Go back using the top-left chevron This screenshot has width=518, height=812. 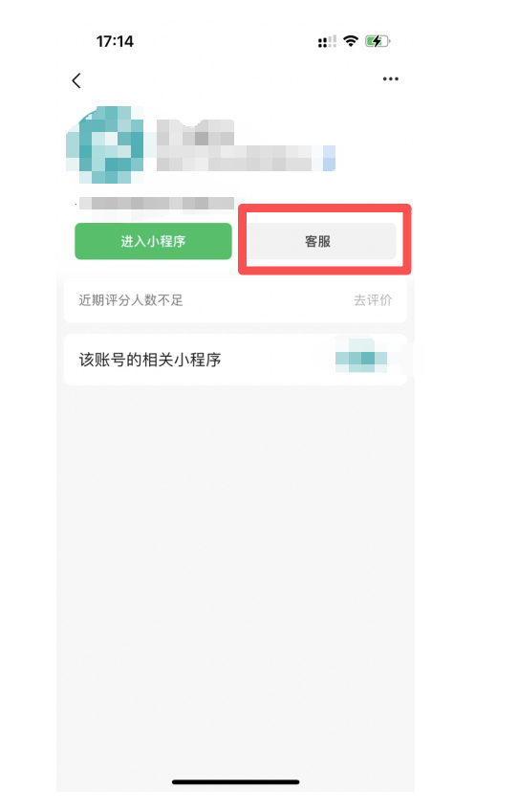(x=76, y=80)
